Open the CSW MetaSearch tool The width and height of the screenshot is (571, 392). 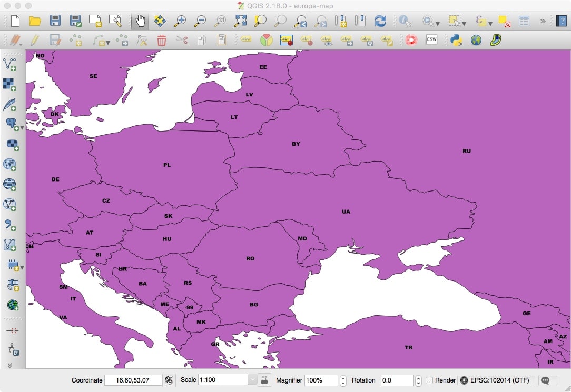431,39
